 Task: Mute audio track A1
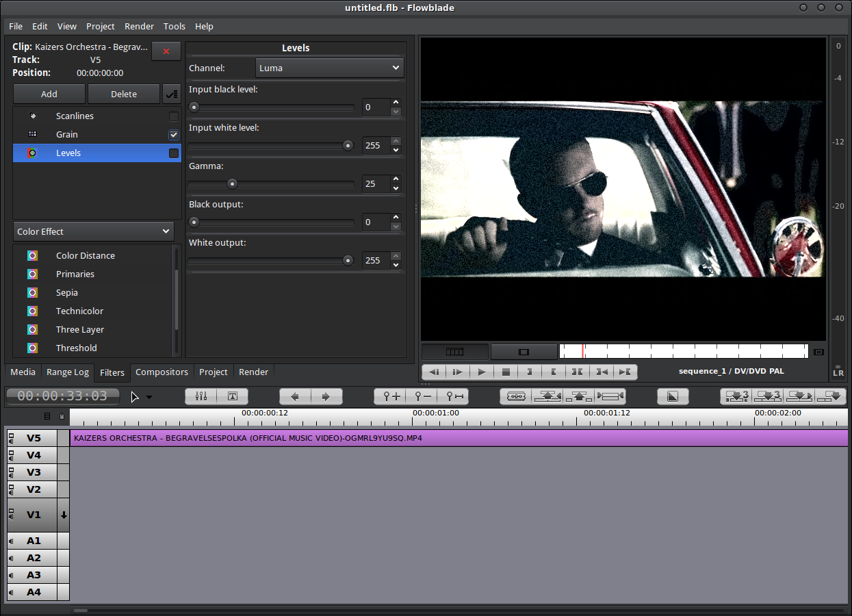point(12,541)
